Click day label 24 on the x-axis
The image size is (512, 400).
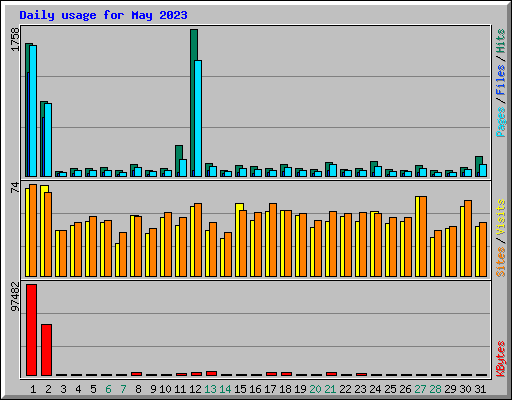click(x=375, y=389)
